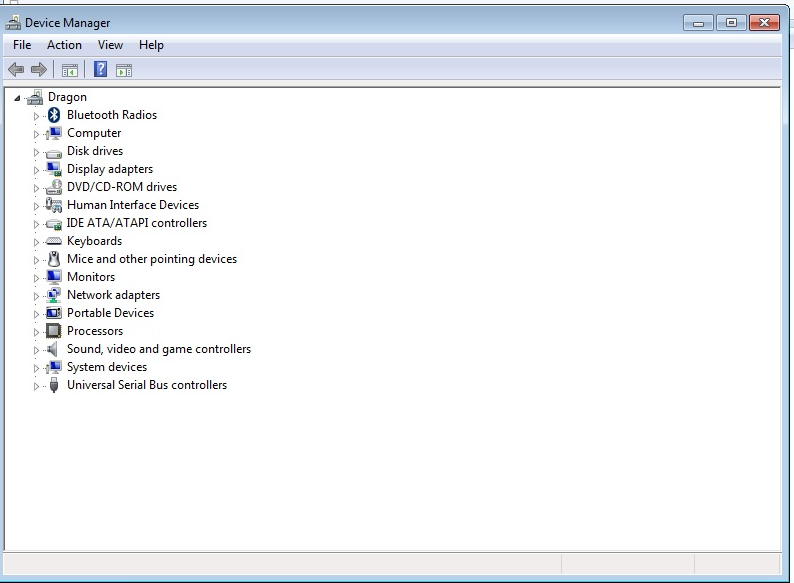Select the Human Interface Devices label

[133, 205]
